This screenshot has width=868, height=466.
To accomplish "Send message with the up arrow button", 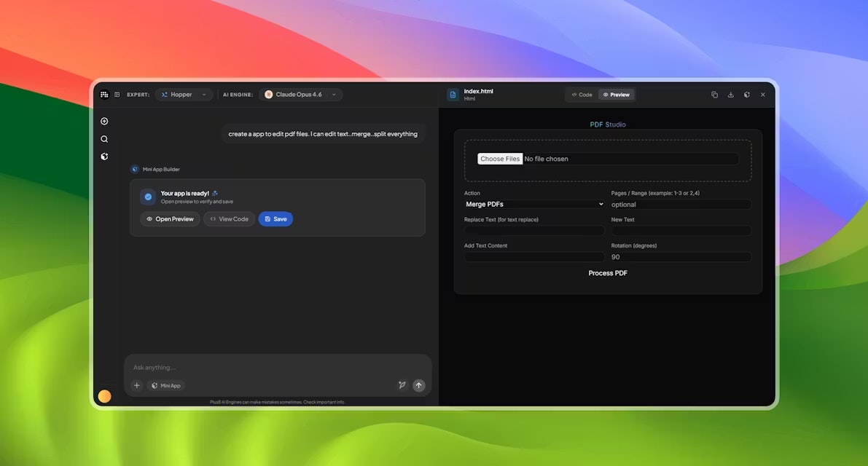I will (x=418, y=385).
